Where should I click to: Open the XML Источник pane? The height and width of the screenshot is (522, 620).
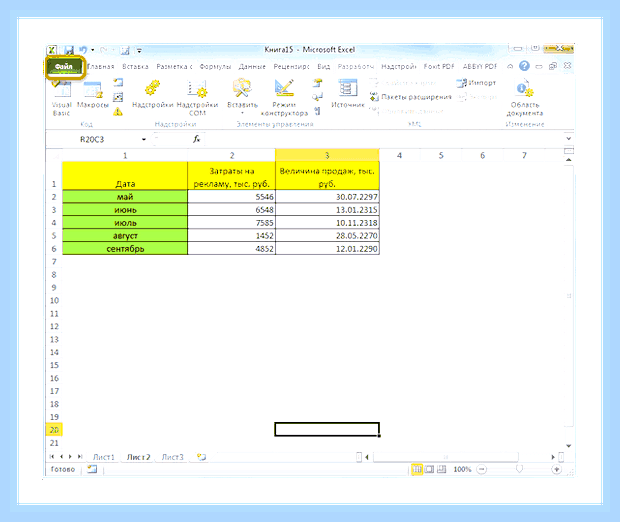click(348, 94)
